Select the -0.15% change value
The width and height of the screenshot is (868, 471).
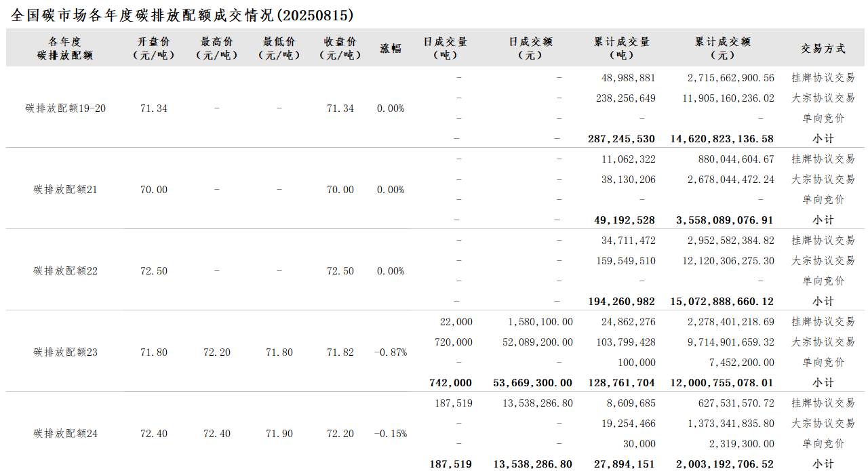pos(391,434)
